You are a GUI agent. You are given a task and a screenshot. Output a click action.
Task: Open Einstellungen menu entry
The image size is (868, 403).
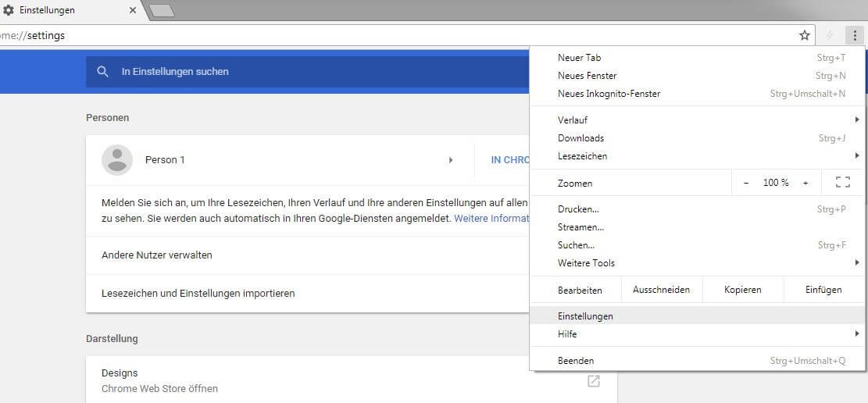click(698, 316)
